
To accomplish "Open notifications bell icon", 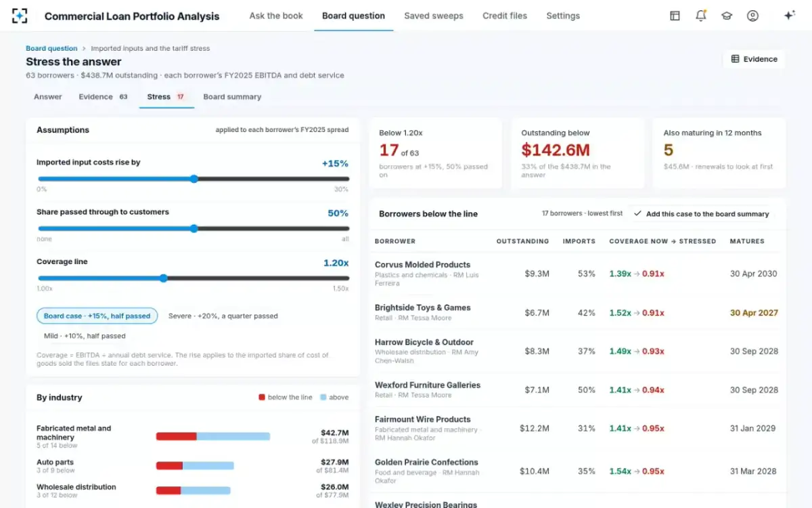I will click(x=701, y=16).
